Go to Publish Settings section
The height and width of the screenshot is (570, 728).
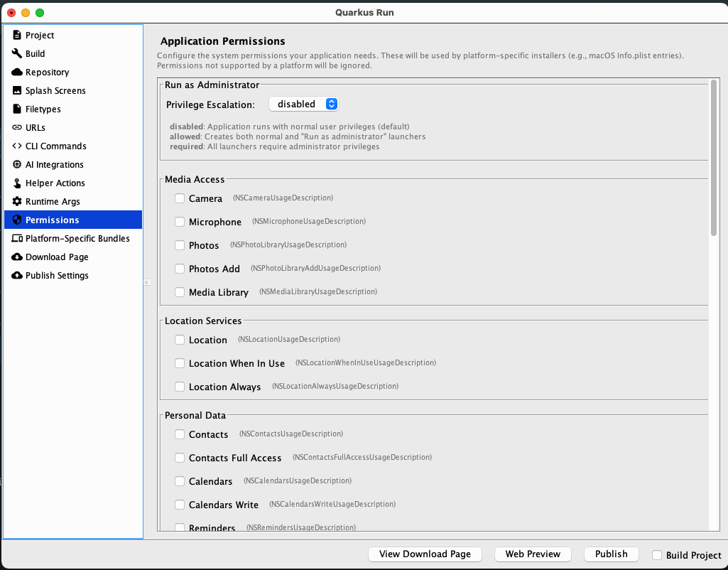(73, 276)
